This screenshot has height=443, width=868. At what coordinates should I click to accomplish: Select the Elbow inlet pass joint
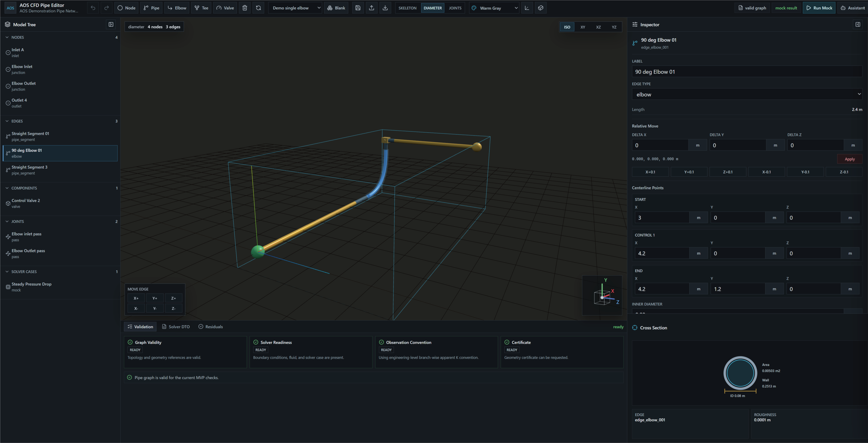click(x=60, y=237)
